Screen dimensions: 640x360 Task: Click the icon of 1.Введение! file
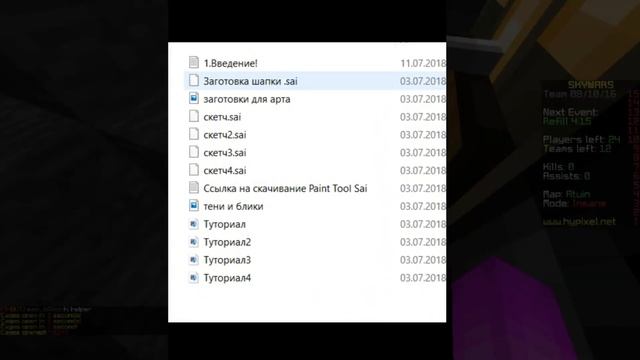(x=194, y=62)
